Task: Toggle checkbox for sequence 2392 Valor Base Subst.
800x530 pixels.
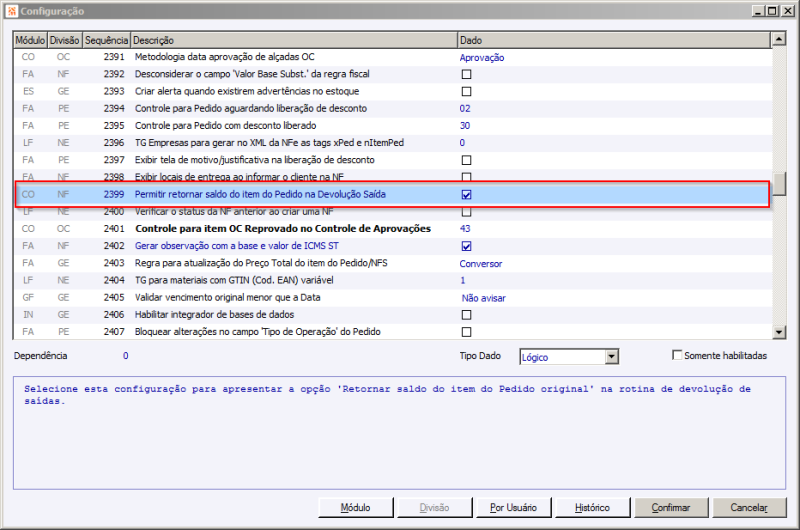Action: tap(466, 74)
